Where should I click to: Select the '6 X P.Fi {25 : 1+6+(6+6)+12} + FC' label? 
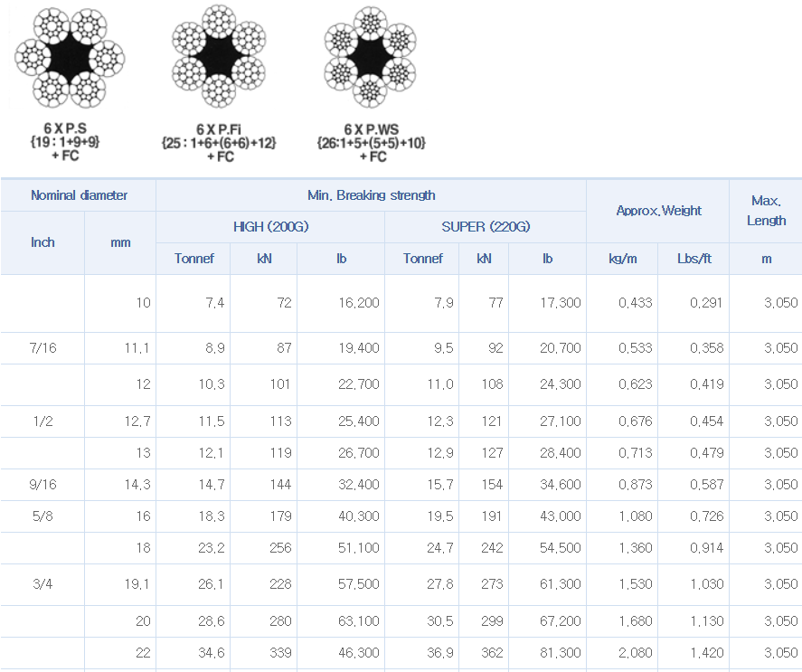click(x=219, y=143)
